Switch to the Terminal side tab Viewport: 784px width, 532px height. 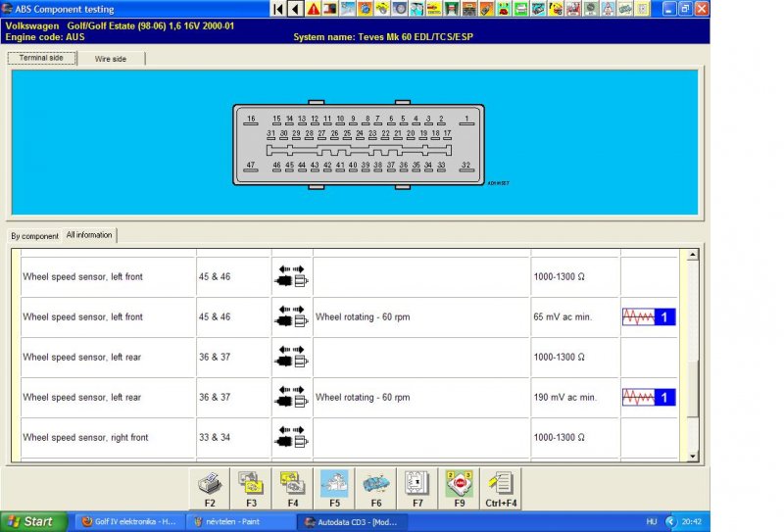tap(41, 58)
